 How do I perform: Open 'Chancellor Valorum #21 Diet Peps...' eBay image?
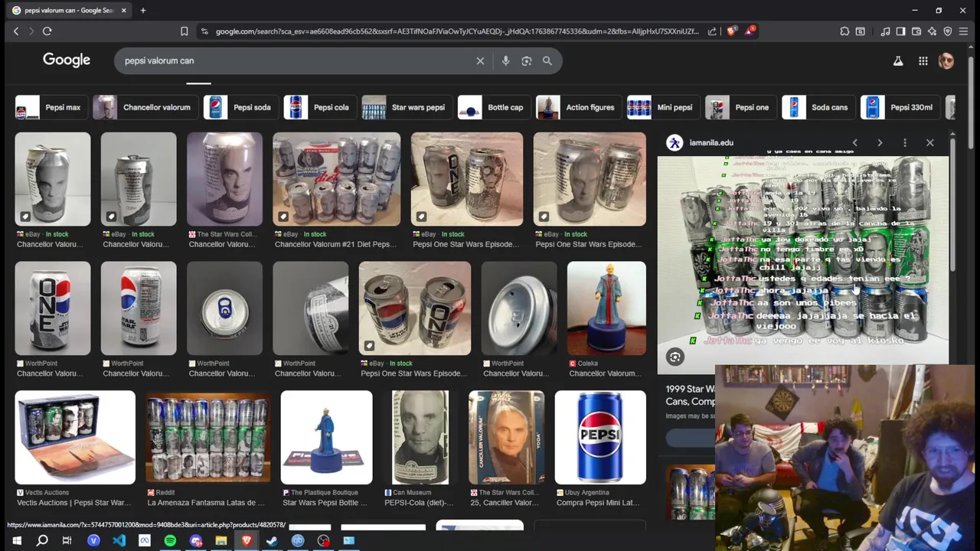[x=336, y=179]
